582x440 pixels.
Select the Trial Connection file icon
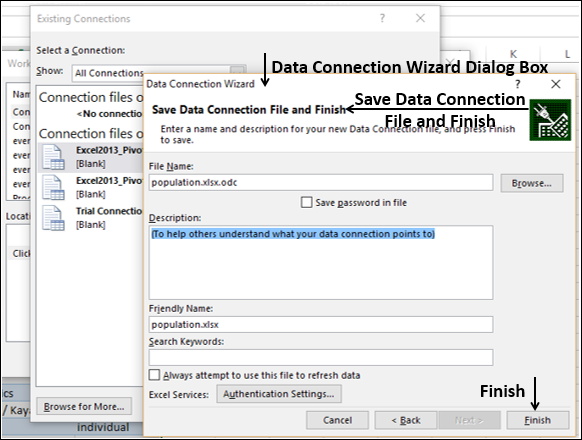(53, 218)
